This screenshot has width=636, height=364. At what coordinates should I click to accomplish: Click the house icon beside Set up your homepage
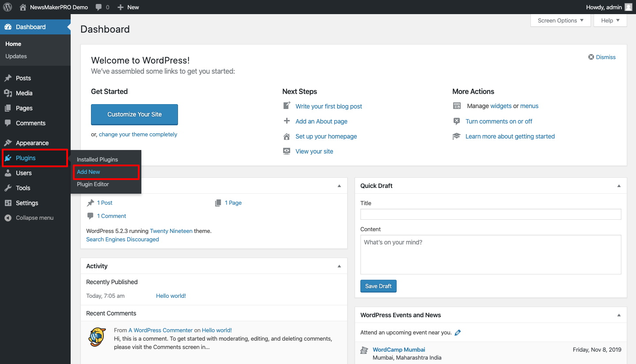click(x=287, y=136)
